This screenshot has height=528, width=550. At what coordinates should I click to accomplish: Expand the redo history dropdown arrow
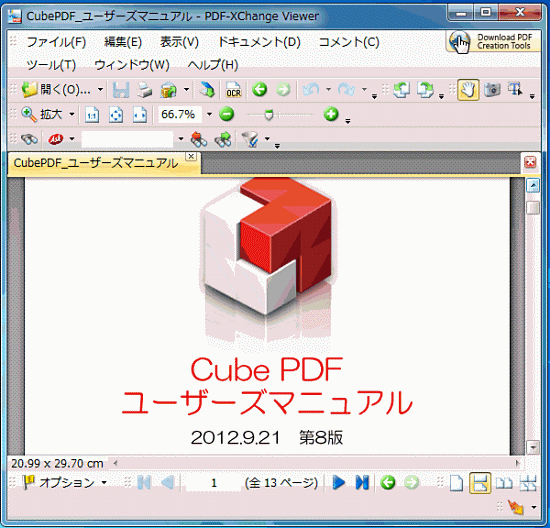[x=364, y=89]
